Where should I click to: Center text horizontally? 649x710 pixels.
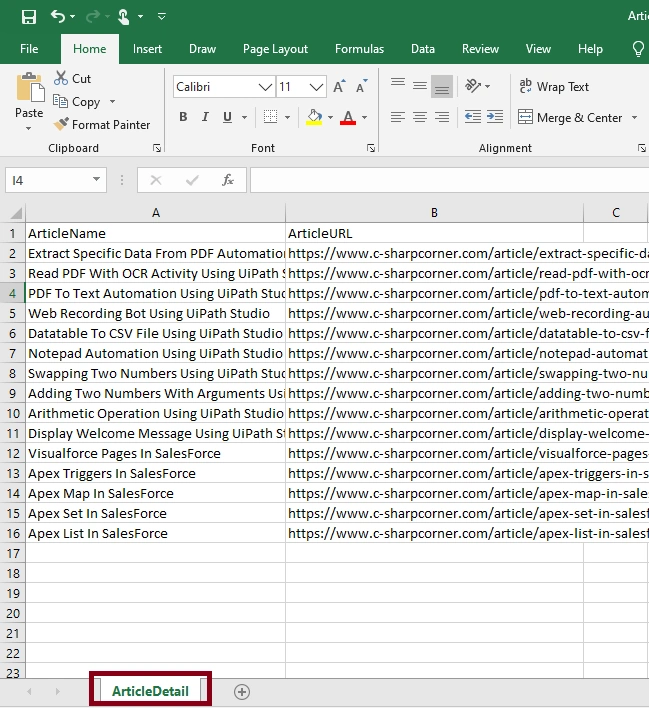point(419,117)
